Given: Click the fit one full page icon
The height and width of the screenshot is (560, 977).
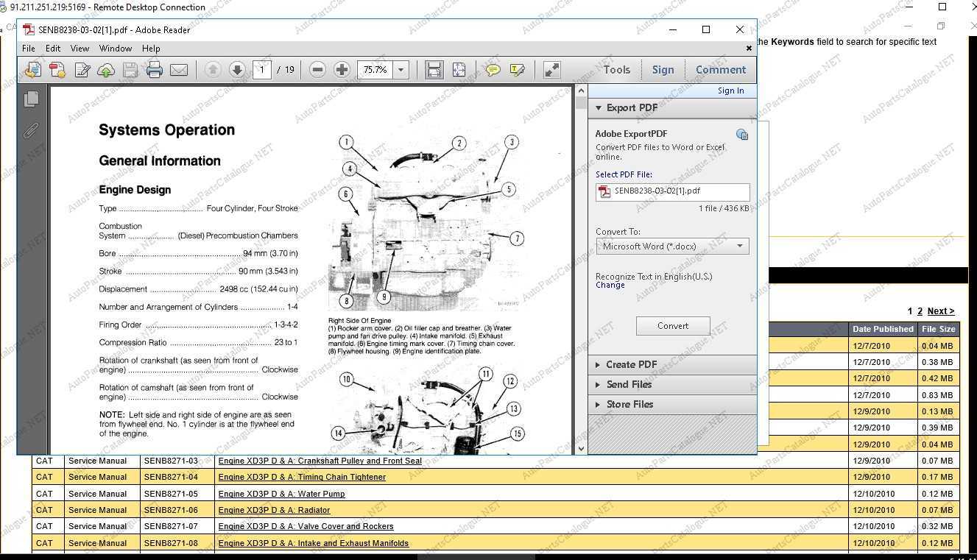Looking at the screenshot, I should [459, 70].
